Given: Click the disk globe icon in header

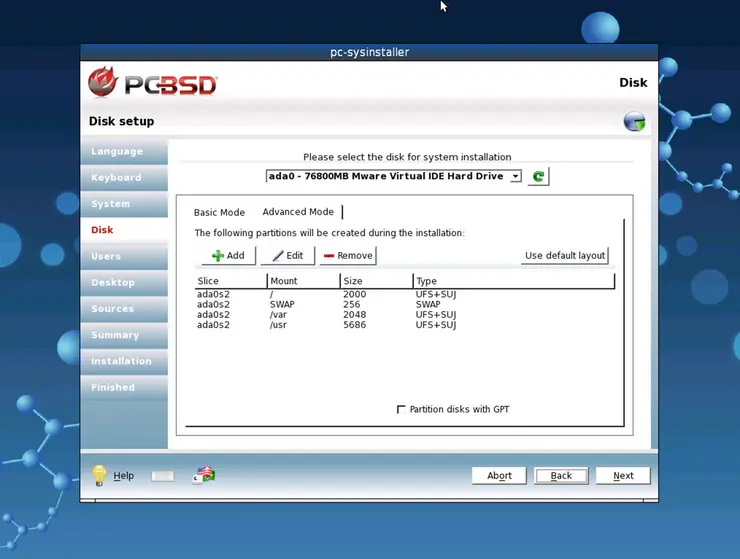Looking at the screenshot, I should 634,122.
